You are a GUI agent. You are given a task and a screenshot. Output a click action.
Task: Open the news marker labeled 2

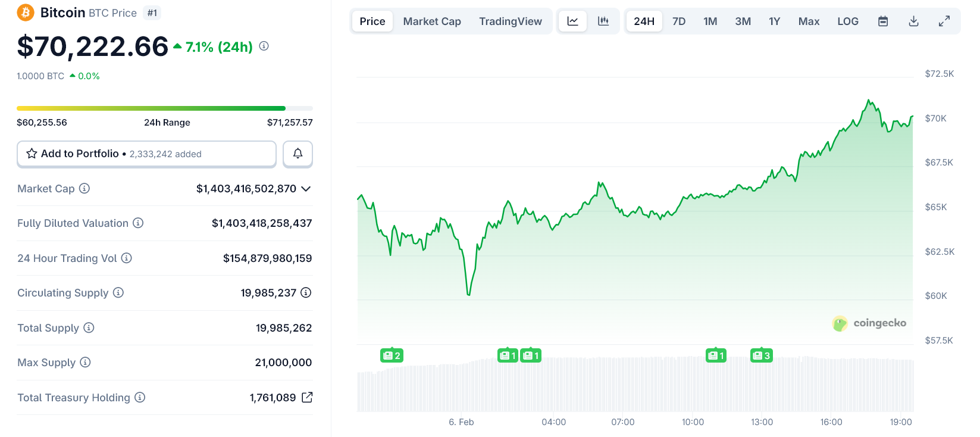392,355
